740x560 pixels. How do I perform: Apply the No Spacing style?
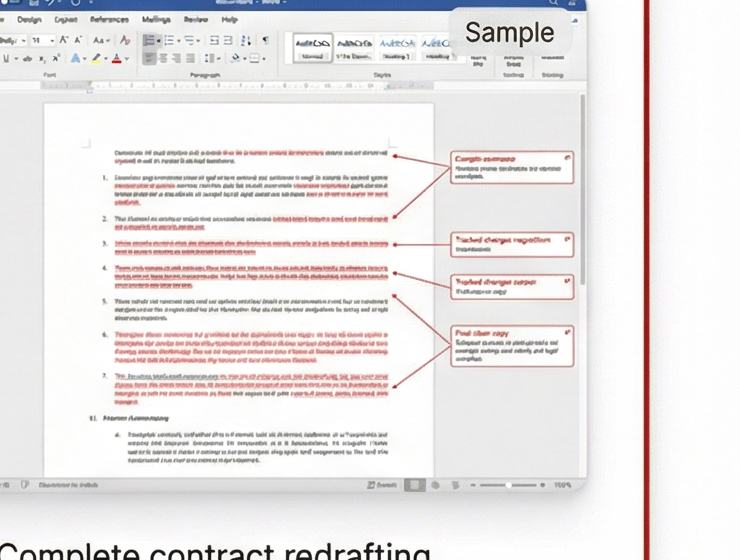[x=354, y=47]
